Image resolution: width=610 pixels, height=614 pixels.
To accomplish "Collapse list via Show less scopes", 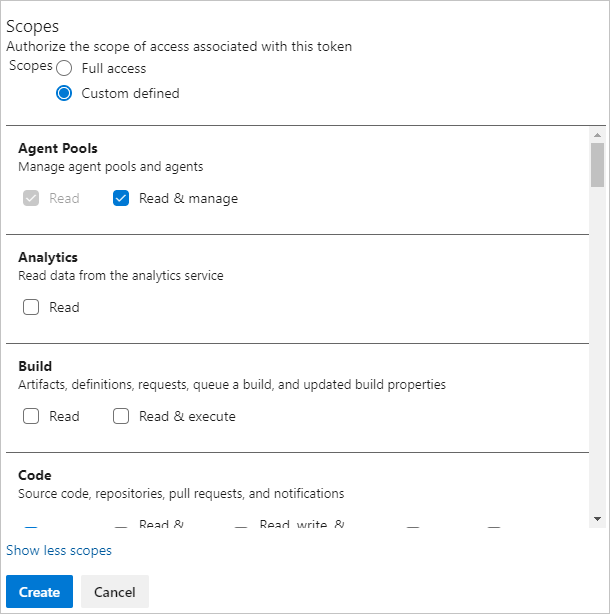I will [59, 550].
